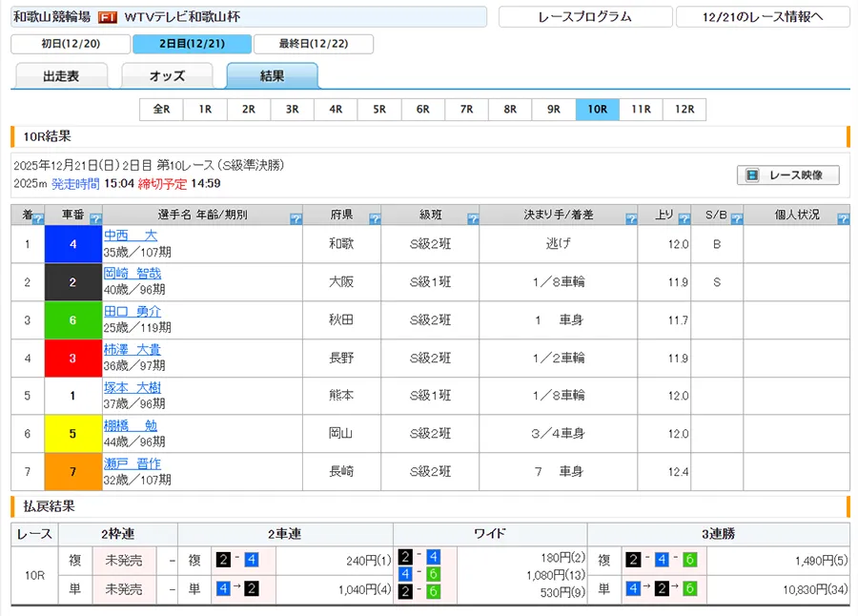Click help icon beside 選手名 年齢/期別 header

[x=296, y=219]
